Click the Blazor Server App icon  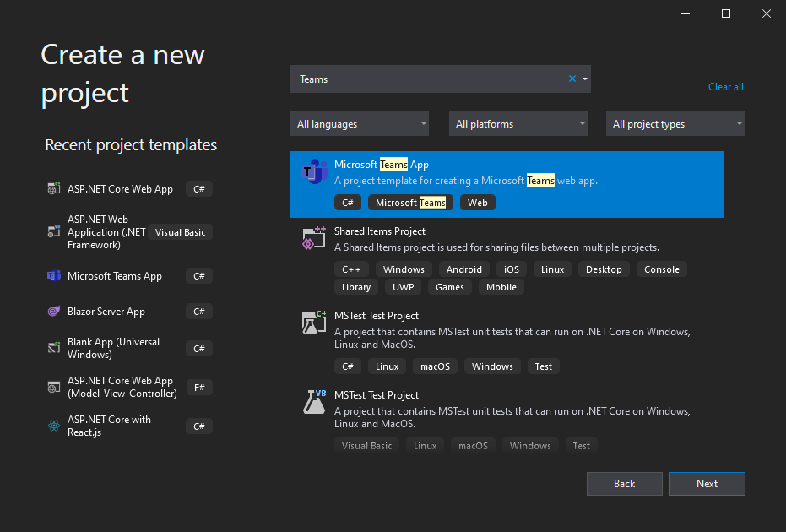pyautogui.click(x=54, y=312)
